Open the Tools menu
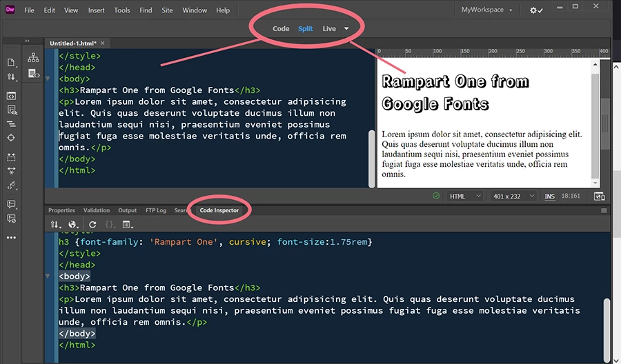The image size is (621, 364). click(122, 10)
